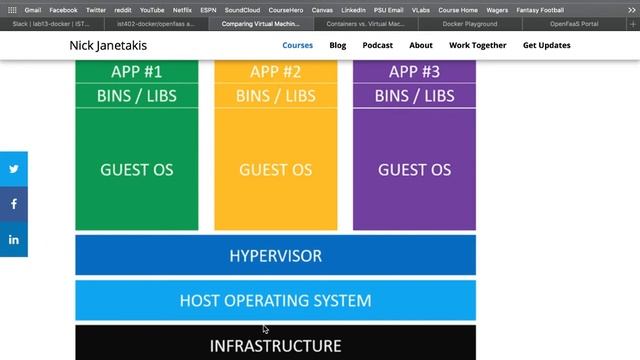Open the Canvas bookmark
This screenshot has height=360, width=640.
click(x=322, y=10)
